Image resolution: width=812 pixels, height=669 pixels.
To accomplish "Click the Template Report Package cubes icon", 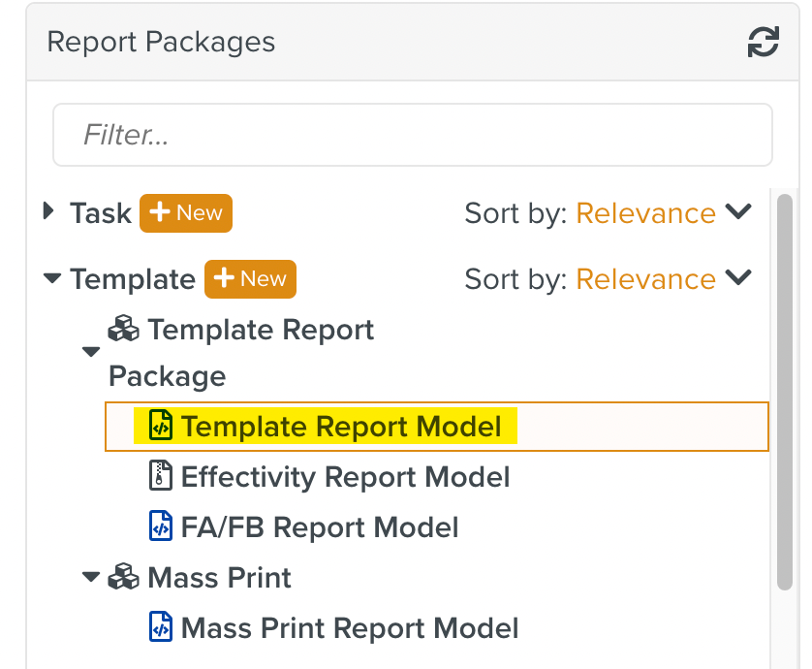I will pos(123,330).
